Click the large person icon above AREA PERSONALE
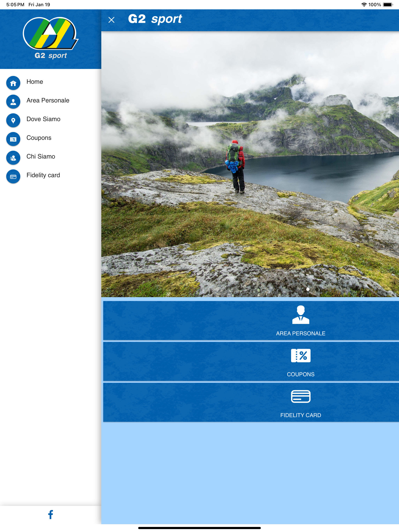 point(301,314)
